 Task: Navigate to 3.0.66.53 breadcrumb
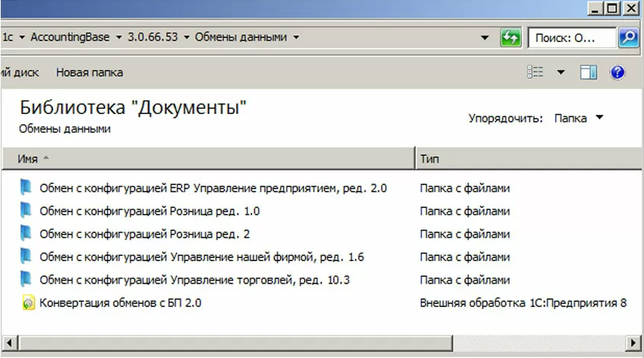153,37
